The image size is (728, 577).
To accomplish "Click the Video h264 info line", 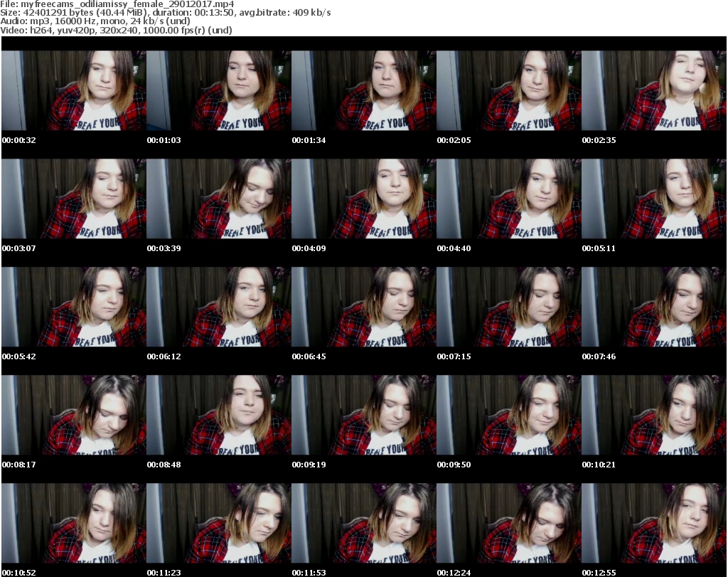I will (116, 30).
